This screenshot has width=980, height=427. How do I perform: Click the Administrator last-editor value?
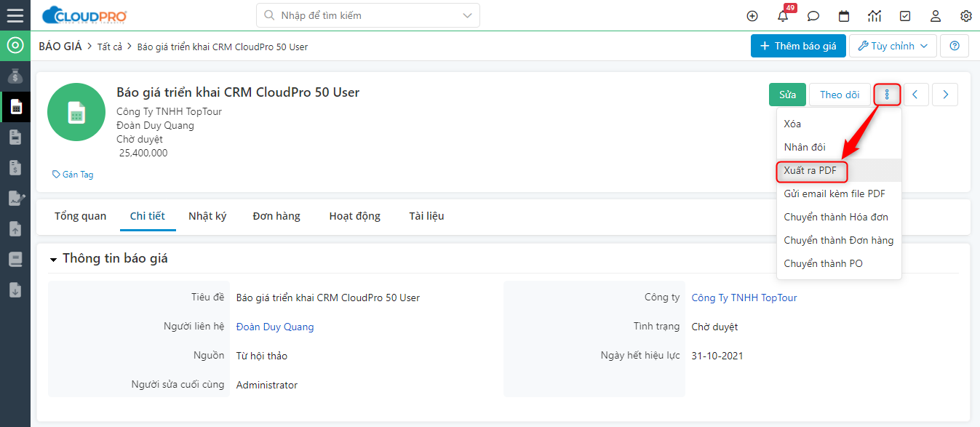pyautogui.click(x=267, y=385)
